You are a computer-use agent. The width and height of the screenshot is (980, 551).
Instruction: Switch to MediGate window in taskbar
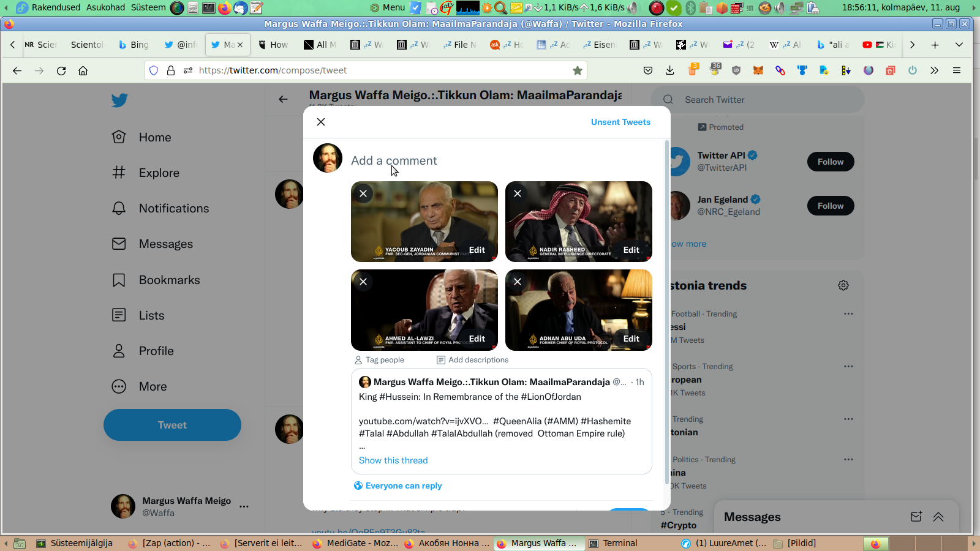click(355, 543)
